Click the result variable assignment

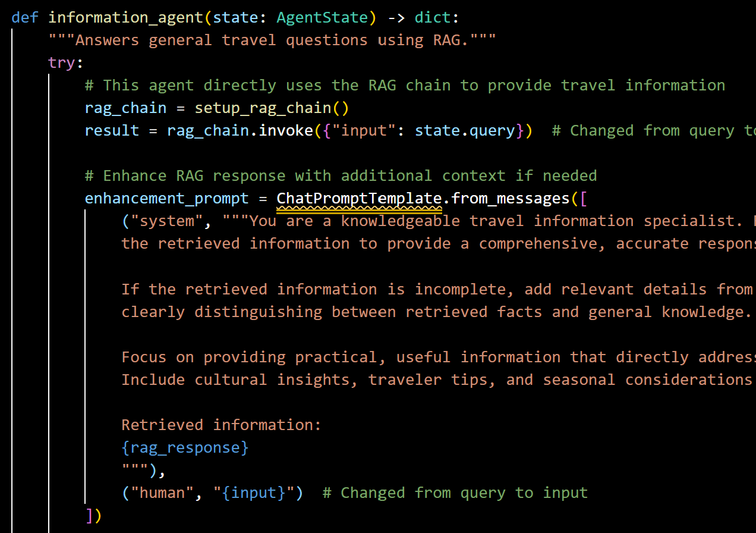[x=112, y=130]
